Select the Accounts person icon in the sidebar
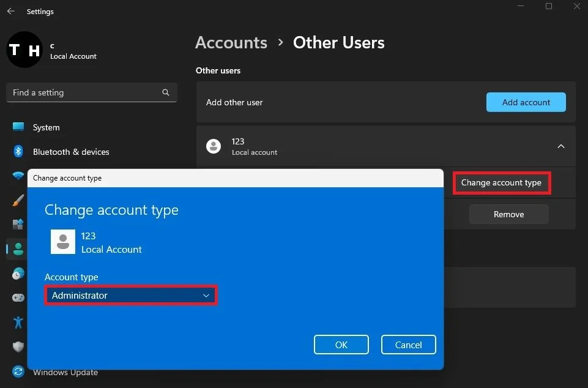This screenshot has height=388, width=588. coord(18,249)
